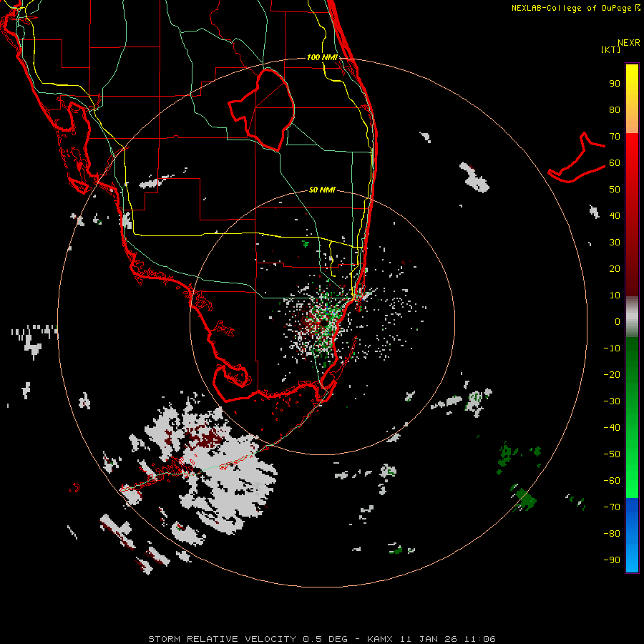Select the -80 value on velocity scale

[612, 534]
